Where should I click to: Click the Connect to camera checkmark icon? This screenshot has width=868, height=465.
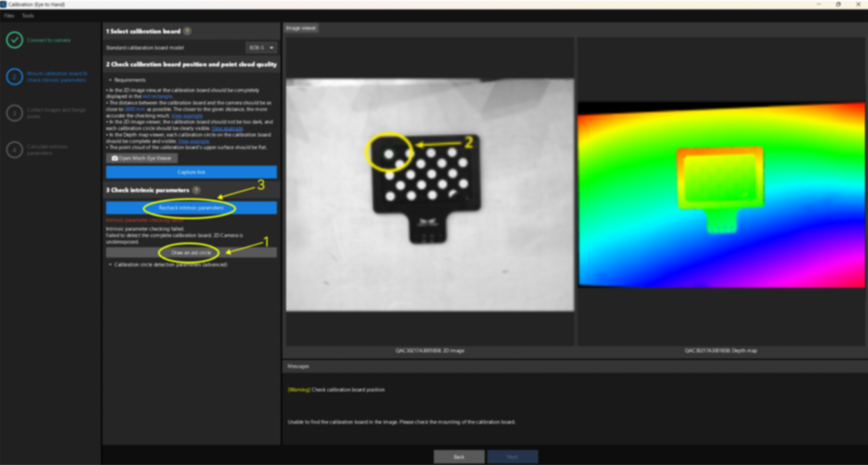[14, 40]
